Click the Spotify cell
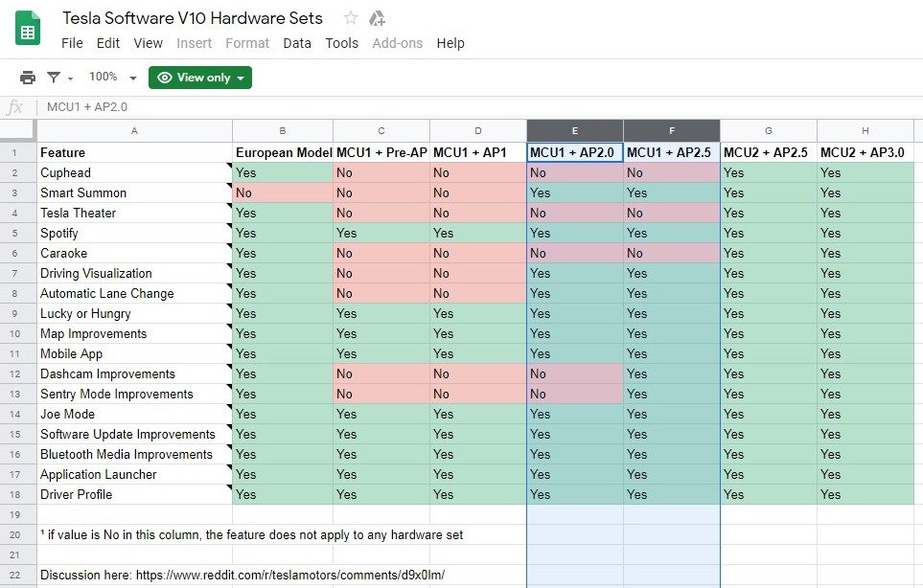The height and width of the screenshot is (588, 923). (134, 233)
